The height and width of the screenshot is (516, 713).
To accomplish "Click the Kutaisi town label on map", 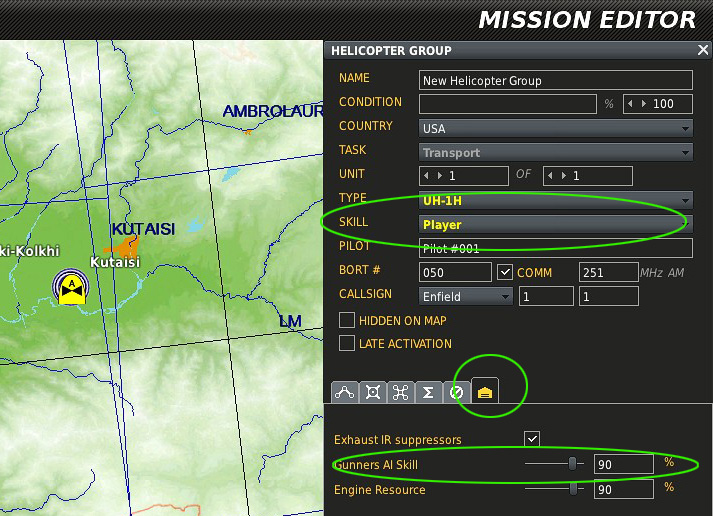I will (x=115, y=262).
